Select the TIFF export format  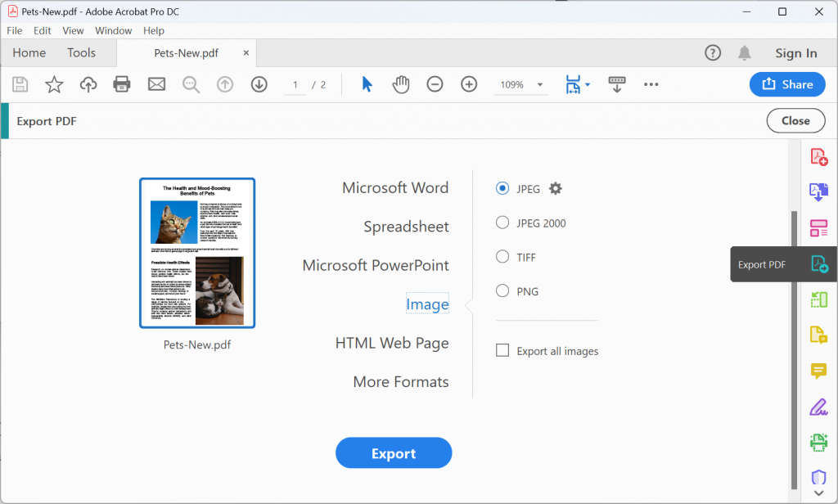(x=503, y=257)
